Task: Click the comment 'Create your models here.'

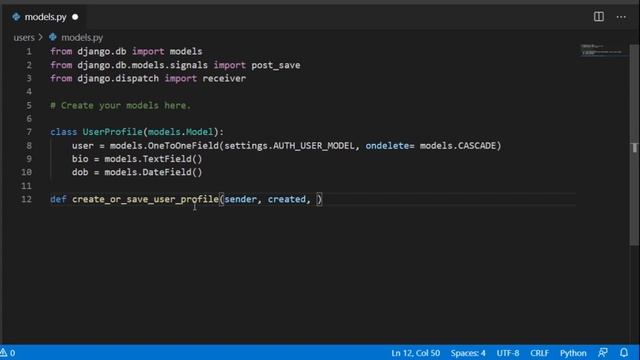Action: 126,105
